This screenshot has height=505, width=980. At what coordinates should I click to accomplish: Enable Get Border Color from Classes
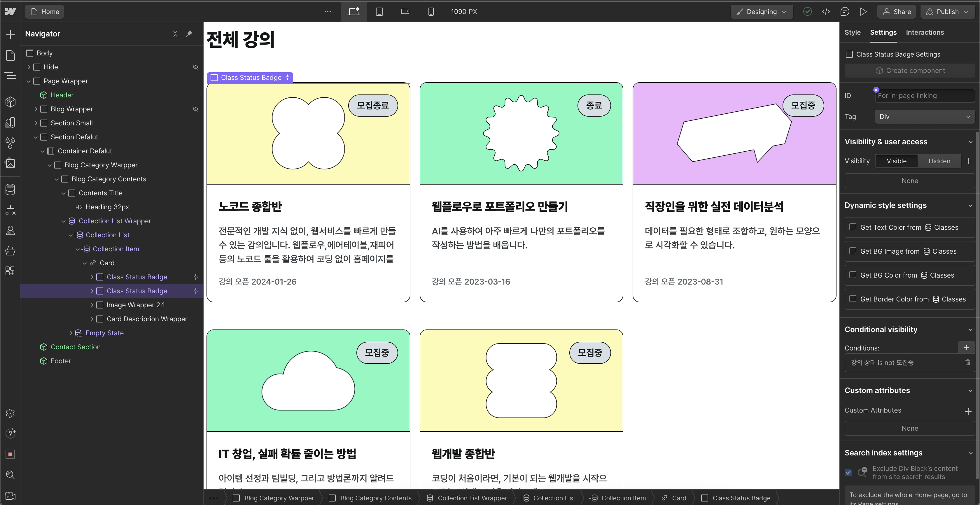pos(853,299)
